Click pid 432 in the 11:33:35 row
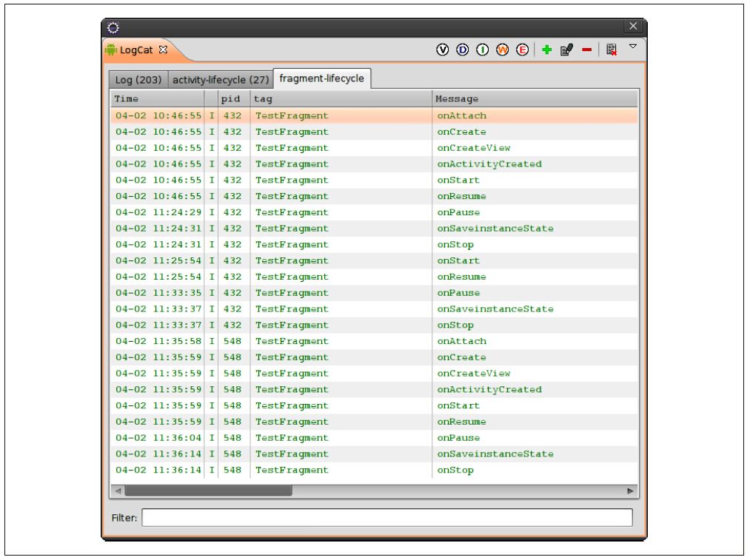The image size is (750, 560). (x=232, y=293)
